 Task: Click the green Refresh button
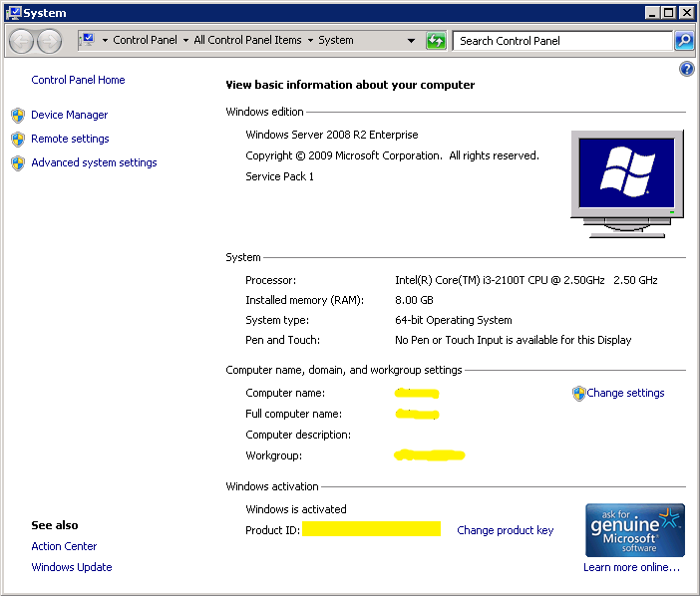click(436, 41)
